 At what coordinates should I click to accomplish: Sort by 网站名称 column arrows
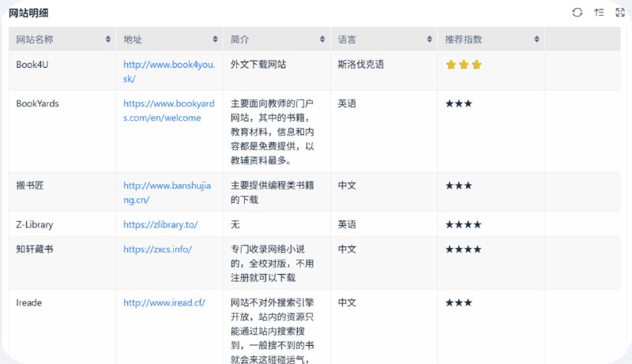click(x=108, y=39)
